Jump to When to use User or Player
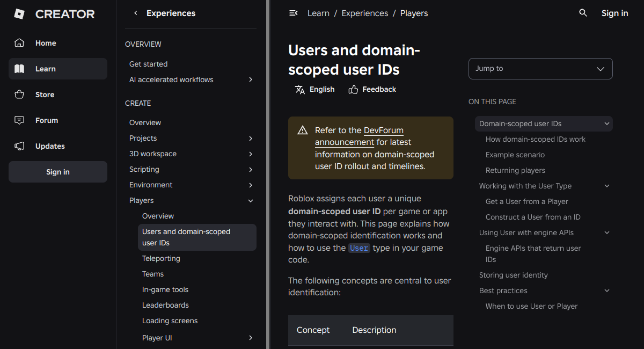 532,306
